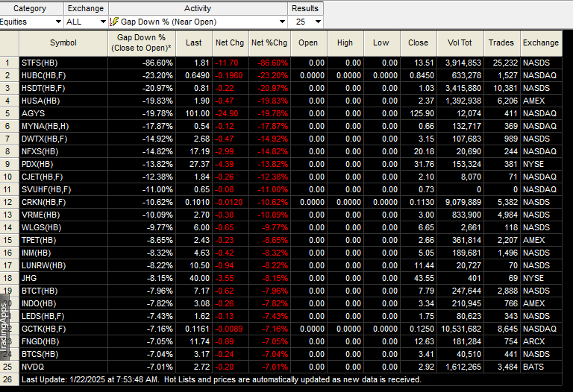Select symbol STFS(HB)
This screenshot has height=392, width=573.
coord(40,63)
